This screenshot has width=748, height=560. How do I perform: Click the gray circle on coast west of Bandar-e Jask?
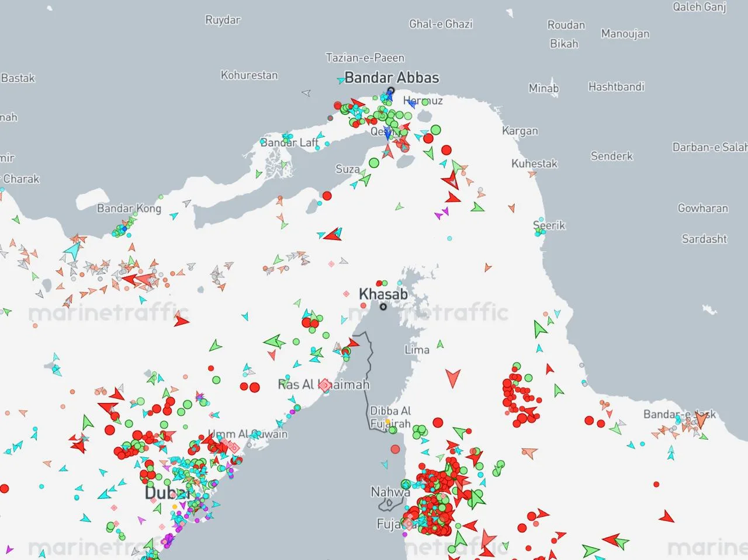click(581, 366)
